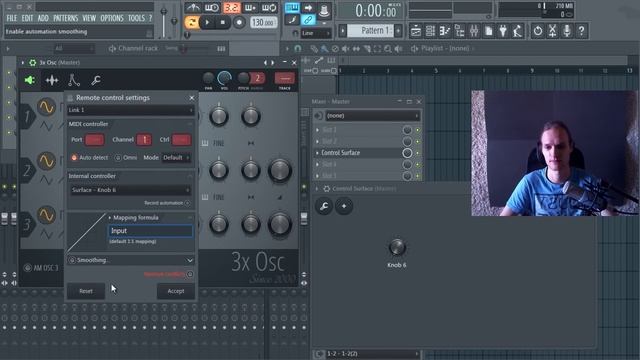The height and width of the screenshot is (360, 640).
Task: Toggle pattern/song mode button
Action: pos(191,22)
